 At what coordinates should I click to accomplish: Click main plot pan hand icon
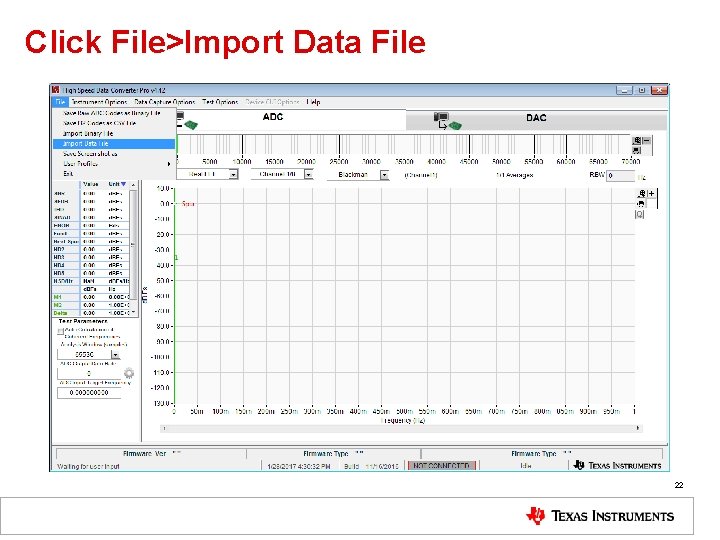click(641, 204)
